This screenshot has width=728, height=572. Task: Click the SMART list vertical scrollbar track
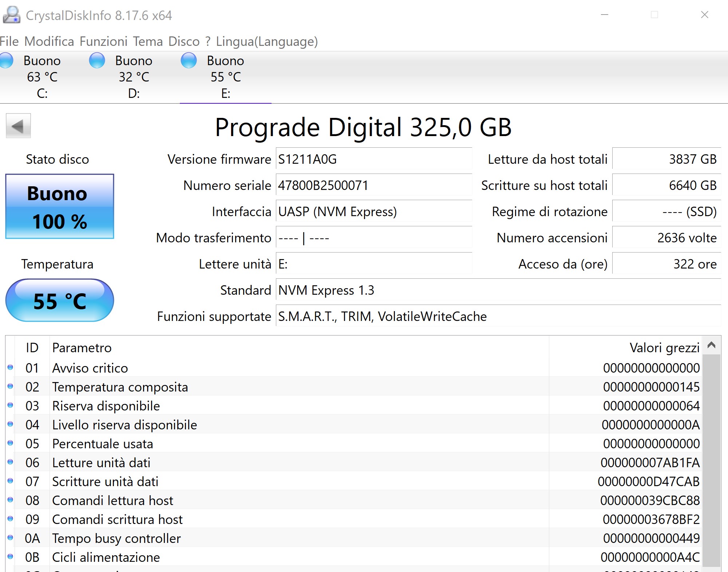coord(712,460)
